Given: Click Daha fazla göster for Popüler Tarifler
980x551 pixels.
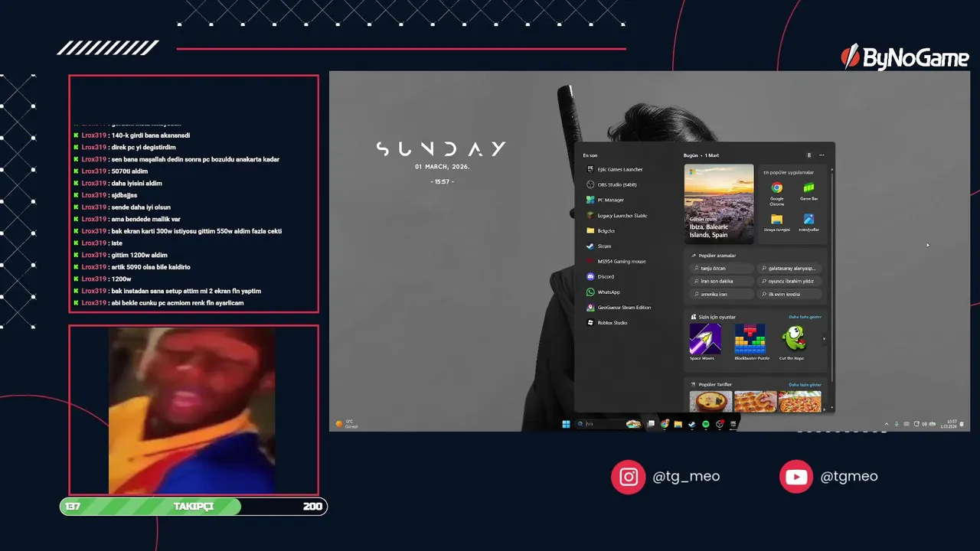Looking at the screenshot, I should pyautogui.click(x=805, y=384).
